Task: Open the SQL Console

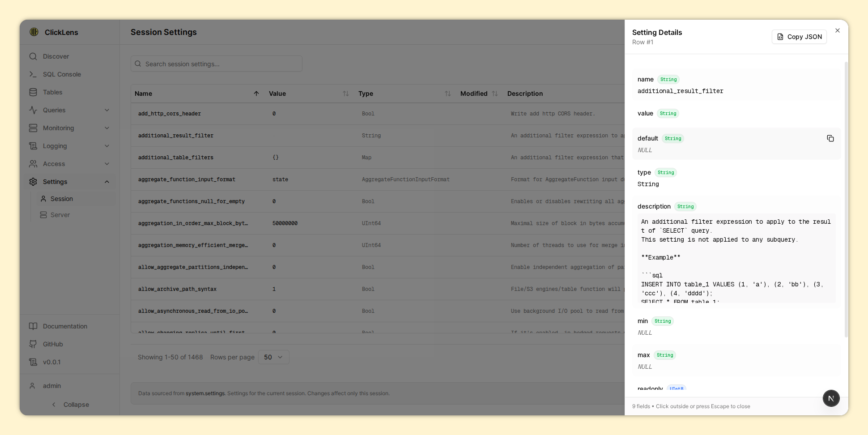Action: [x=62, y=74]
